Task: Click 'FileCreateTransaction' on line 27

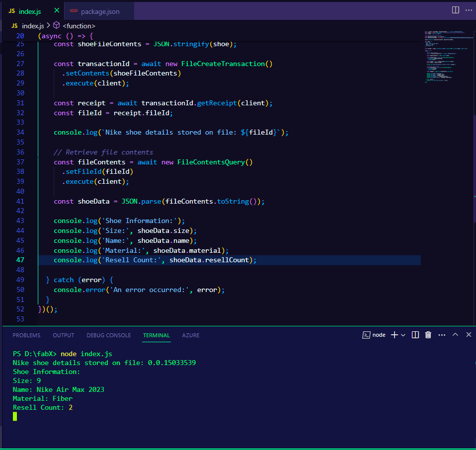Action: (x=223, y=64)
